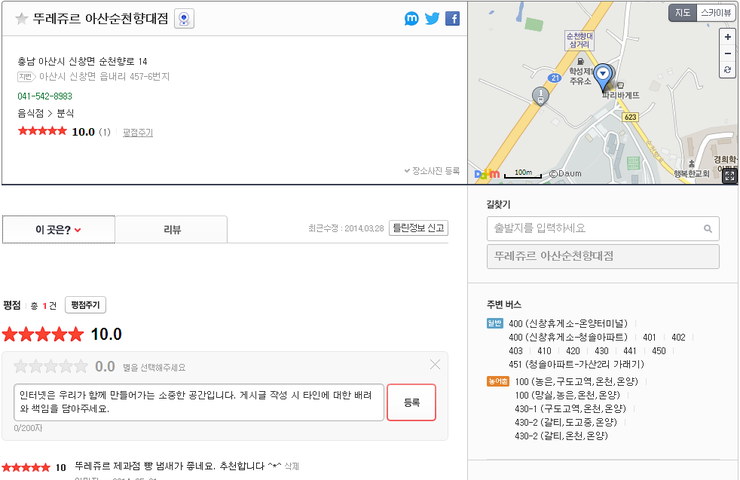
Task: Open bus route 441
Action: point(630,351)
